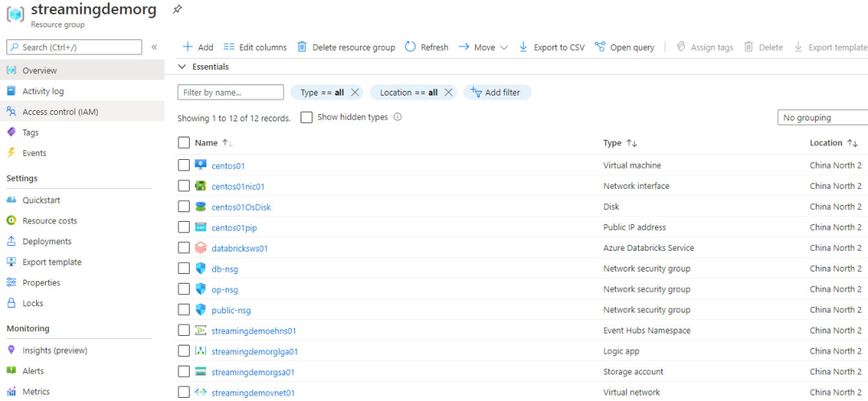The height and width of the screenshot is (401, 868).
Task: Open the streamingdemorgsa01 resource link
Action: tap(252, 372)
